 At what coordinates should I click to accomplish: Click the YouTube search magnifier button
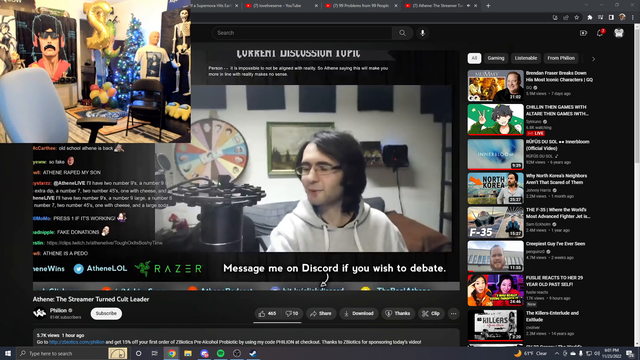tap(402, 33)
